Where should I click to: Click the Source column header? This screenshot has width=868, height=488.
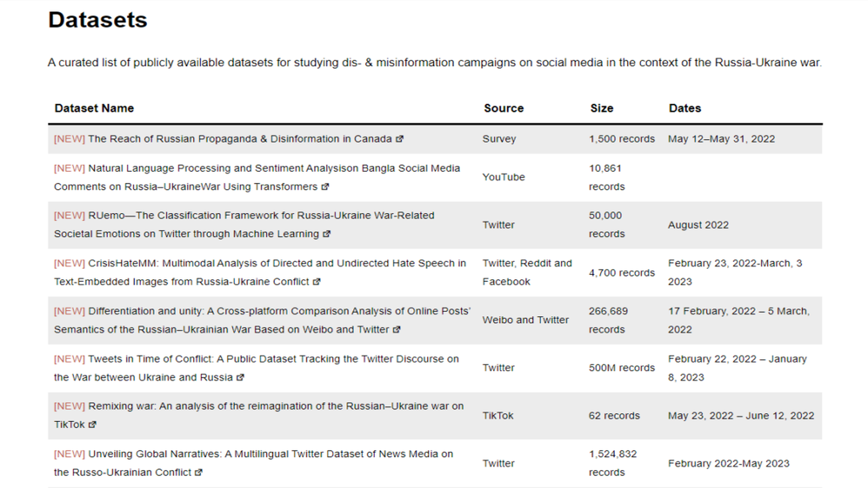(503, 108)
